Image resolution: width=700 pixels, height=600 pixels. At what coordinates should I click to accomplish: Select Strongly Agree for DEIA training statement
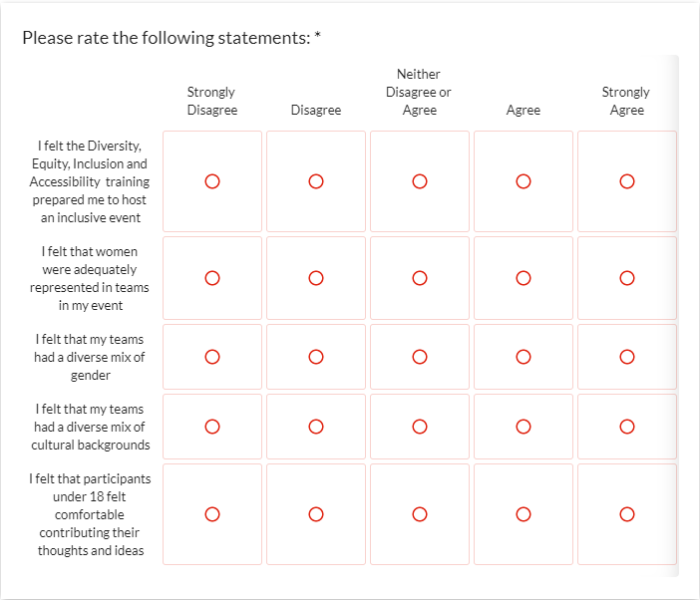tap(627, 181)
